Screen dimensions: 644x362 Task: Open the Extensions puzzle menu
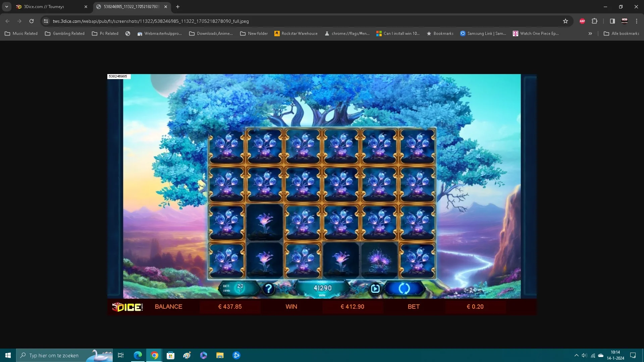coord(594,21)
